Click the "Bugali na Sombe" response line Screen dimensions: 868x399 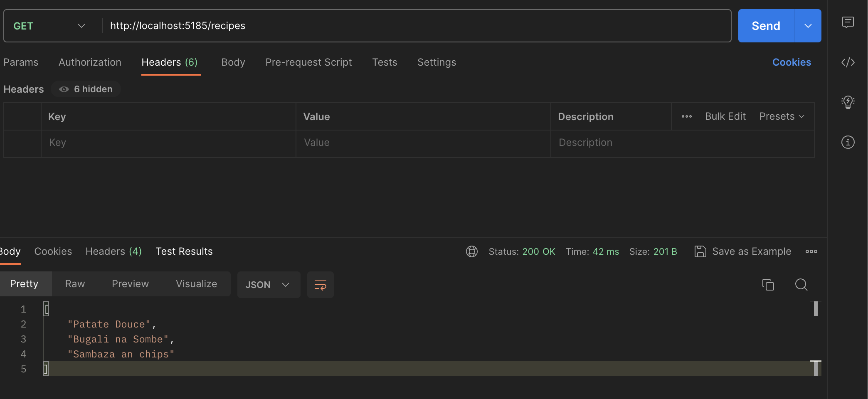click(121, 339)
